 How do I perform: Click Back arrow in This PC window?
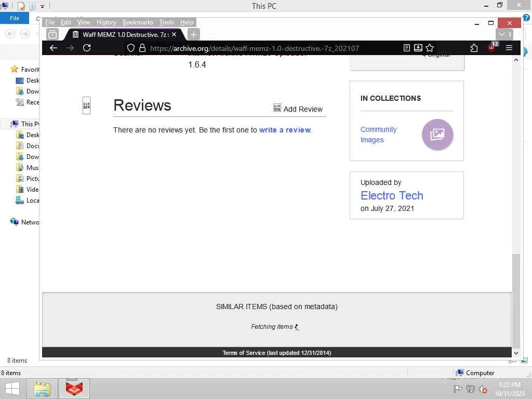(x=10, y=34)
